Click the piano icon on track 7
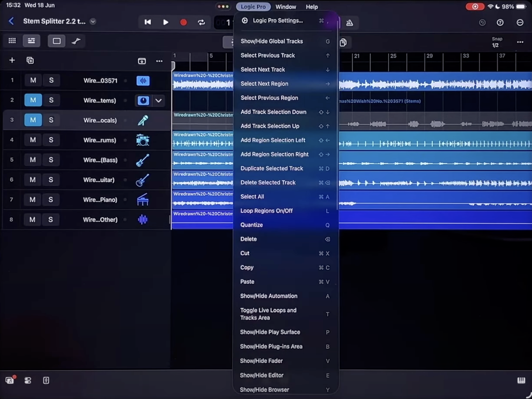 pos(143,200)
